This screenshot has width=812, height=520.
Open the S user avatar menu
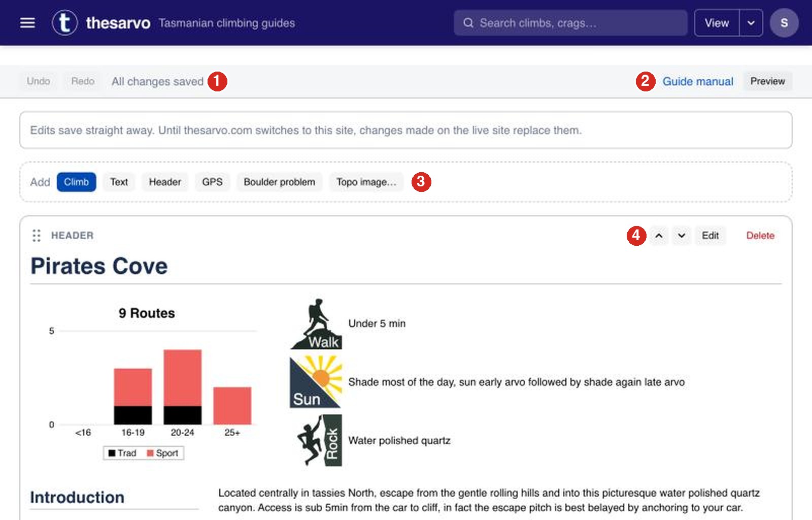(x=784, y=23)
